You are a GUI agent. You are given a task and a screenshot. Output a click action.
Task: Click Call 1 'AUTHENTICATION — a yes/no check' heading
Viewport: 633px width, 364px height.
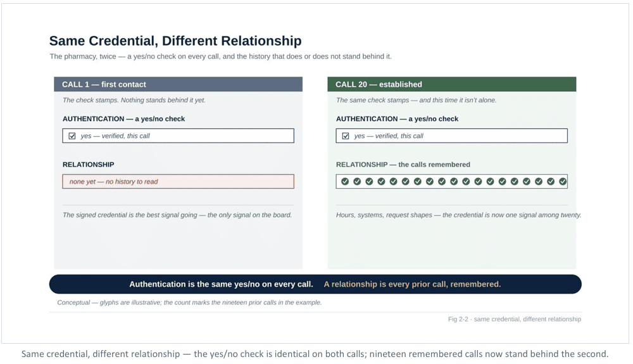[x=123, y=119]
